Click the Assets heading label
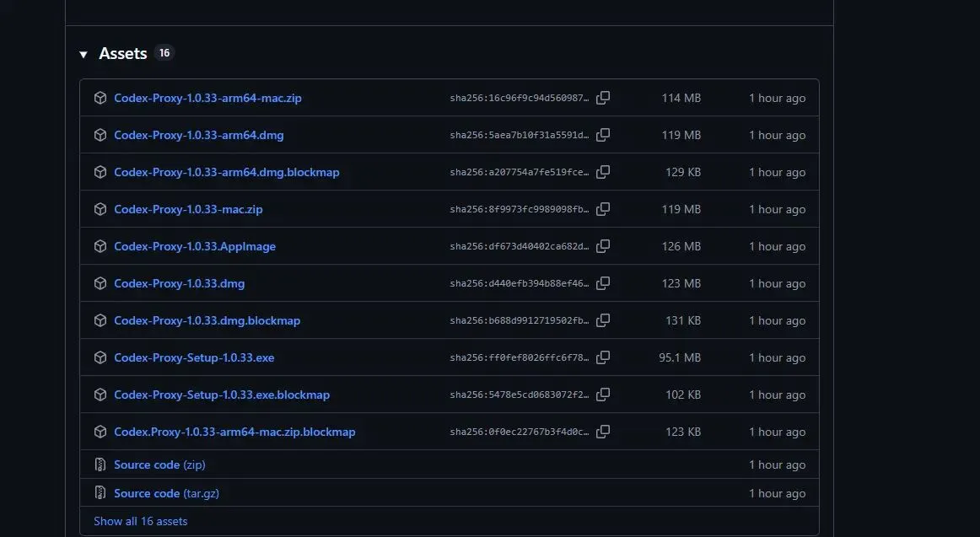This screenshot has height=537, width=980. [x=123, y=53]
